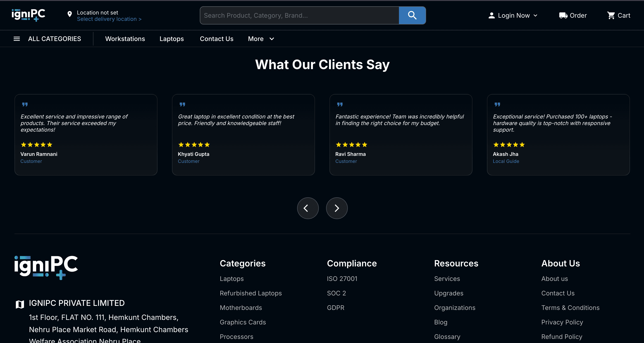Focus the product search input field
Image resolution: width=644 pixels, height=343 pixels.
coord(300,16)
